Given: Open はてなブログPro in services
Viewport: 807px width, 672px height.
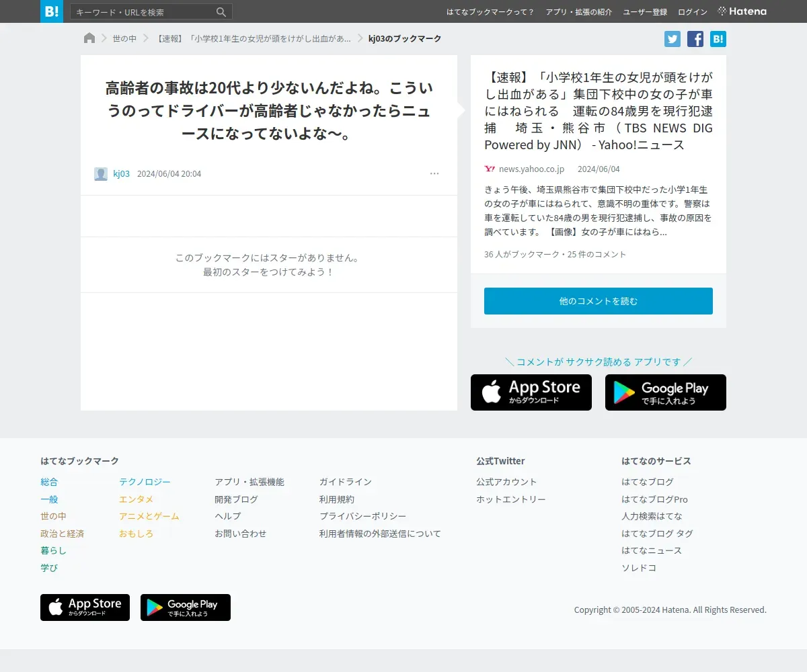Looking at the screenshot, I should (654, 499).
